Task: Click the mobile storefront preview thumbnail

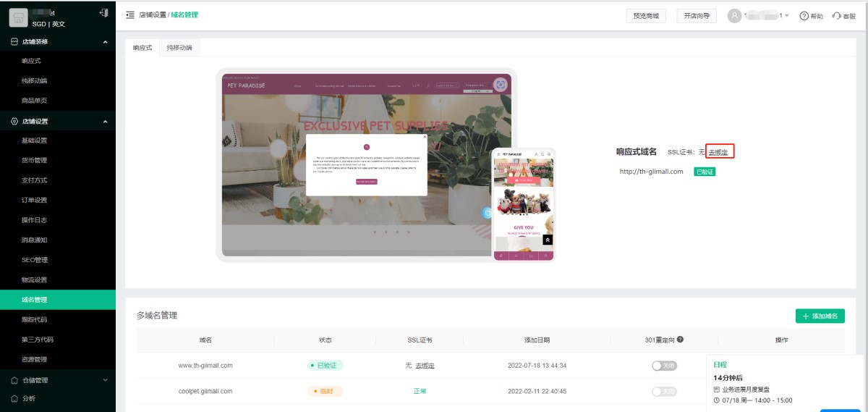Action: (x=523, y=205)
